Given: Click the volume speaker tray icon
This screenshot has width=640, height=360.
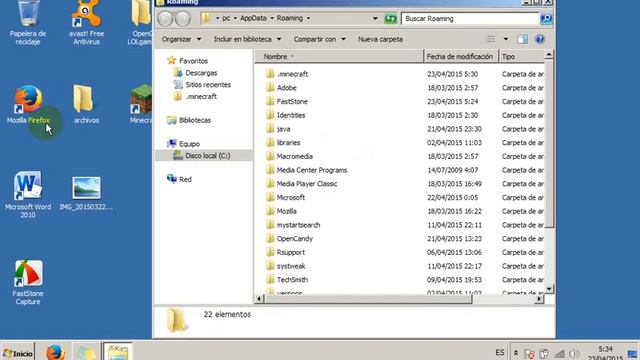Looking at the screenshot, I should (x=574, y=353).
